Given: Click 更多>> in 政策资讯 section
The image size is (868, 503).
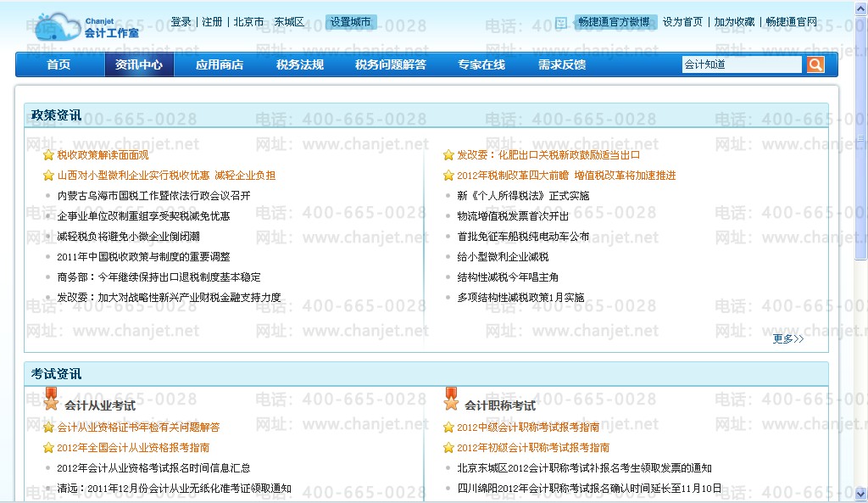Looking at the screenshot, I should (x=788, y=338).
